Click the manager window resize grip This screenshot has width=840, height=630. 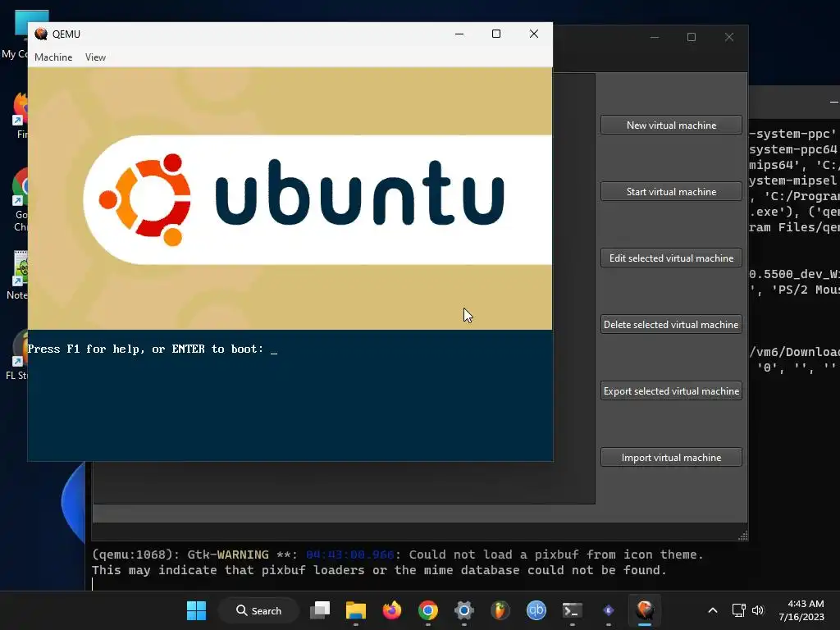pos(743,536)
